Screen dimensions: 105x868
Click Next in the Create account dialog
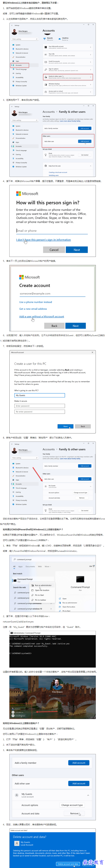click(x=75, y=326)
